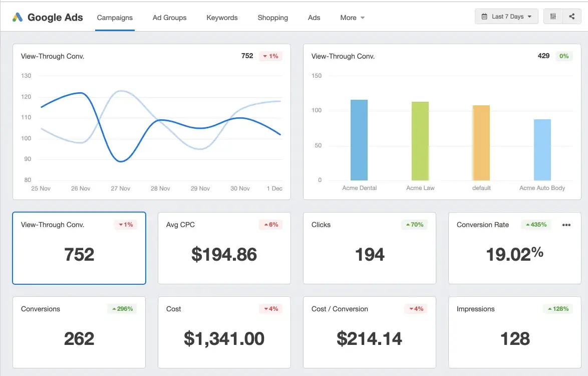The image size is (588, 376).
Task: Click the default axis label
Action: click(x=481, y=188)
